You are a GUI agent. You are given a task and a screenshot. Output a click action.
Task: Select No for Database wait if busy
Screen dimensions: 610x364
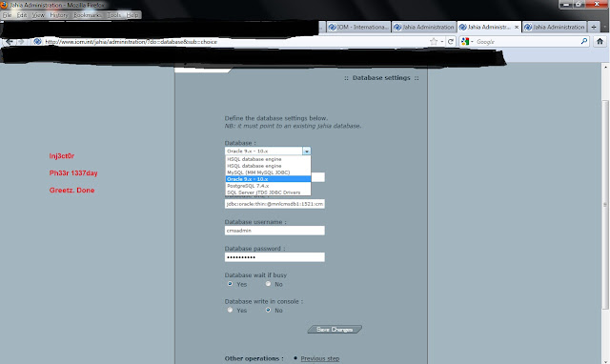268,284
